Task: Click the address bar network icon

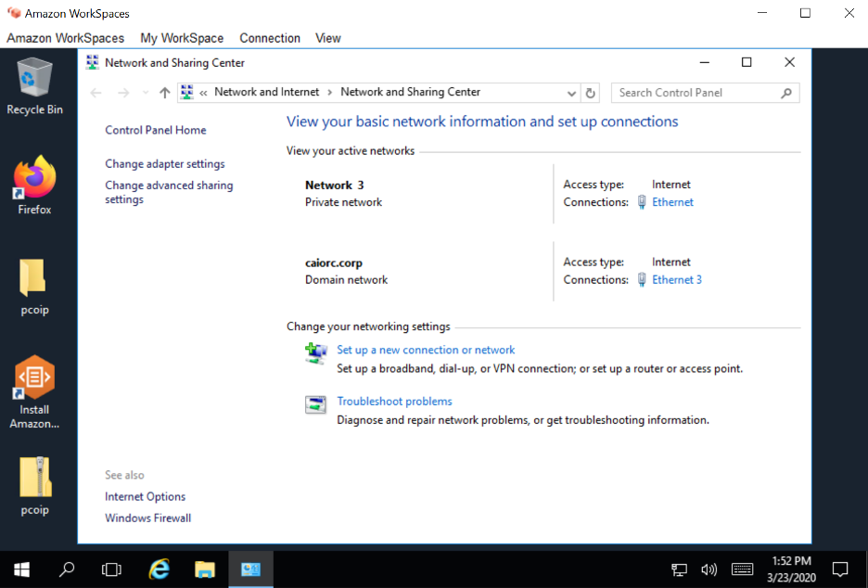Action: pos(187,93)
